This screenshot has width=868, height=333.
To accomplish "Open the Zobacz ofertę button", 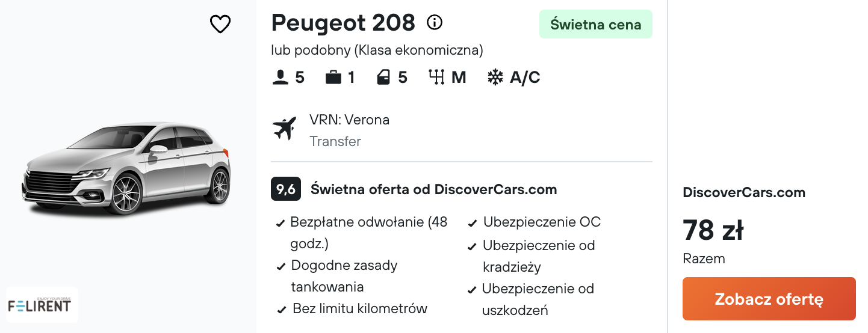I will [x=769, y=299].
